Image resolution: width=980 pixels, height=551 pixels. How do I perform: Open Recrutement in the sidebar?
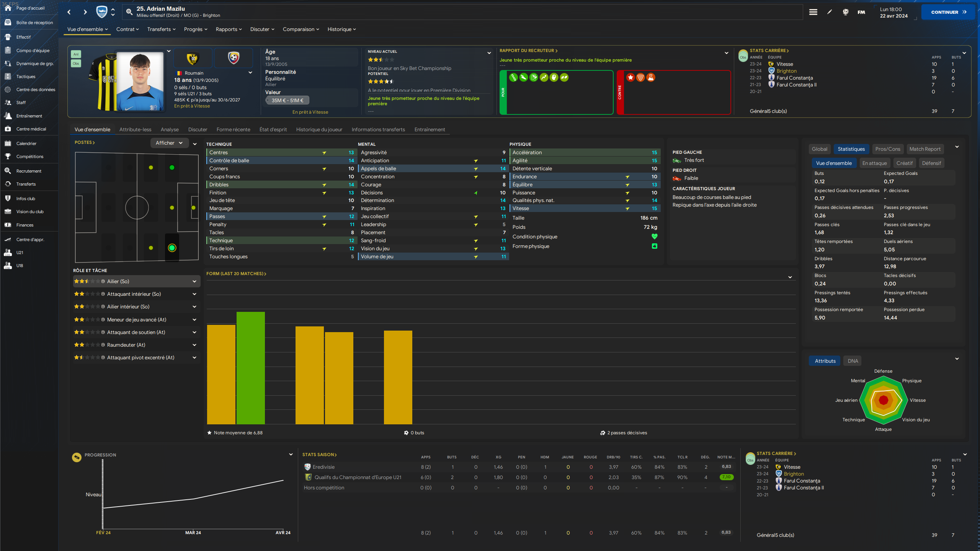point(29,171)
